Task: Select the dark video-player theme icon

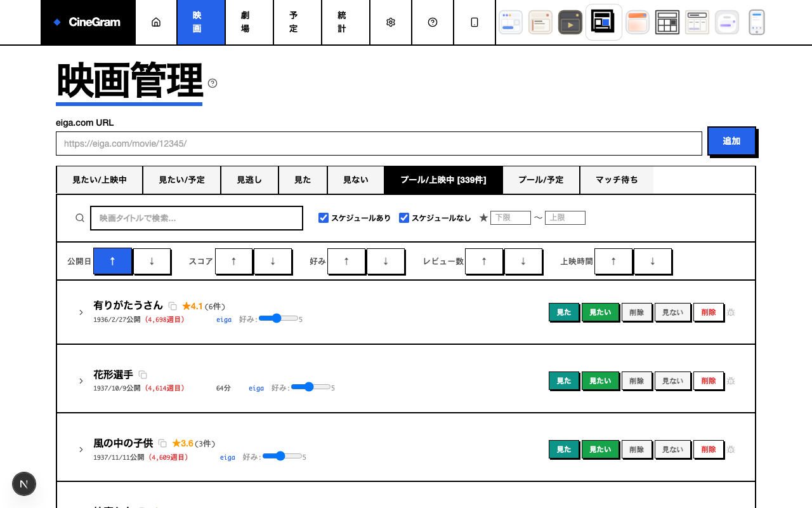Action: tap(570, 22)
